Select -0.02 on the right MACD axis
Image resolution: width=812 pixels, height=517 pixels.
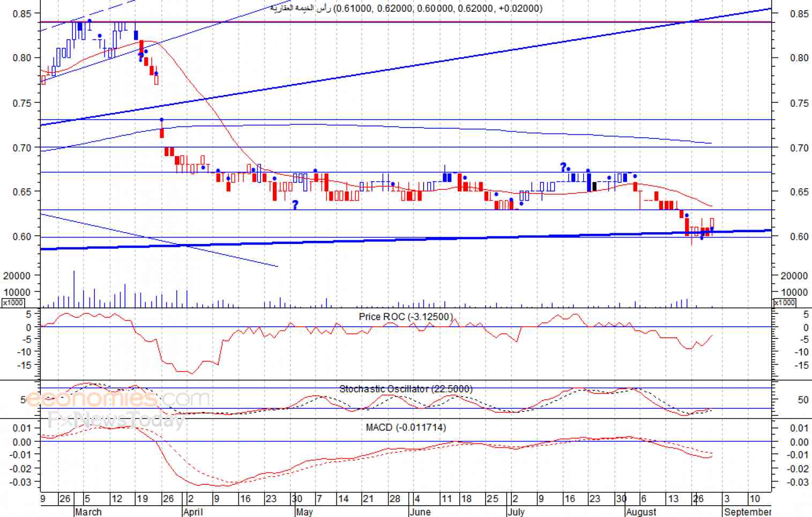[798, 469]
